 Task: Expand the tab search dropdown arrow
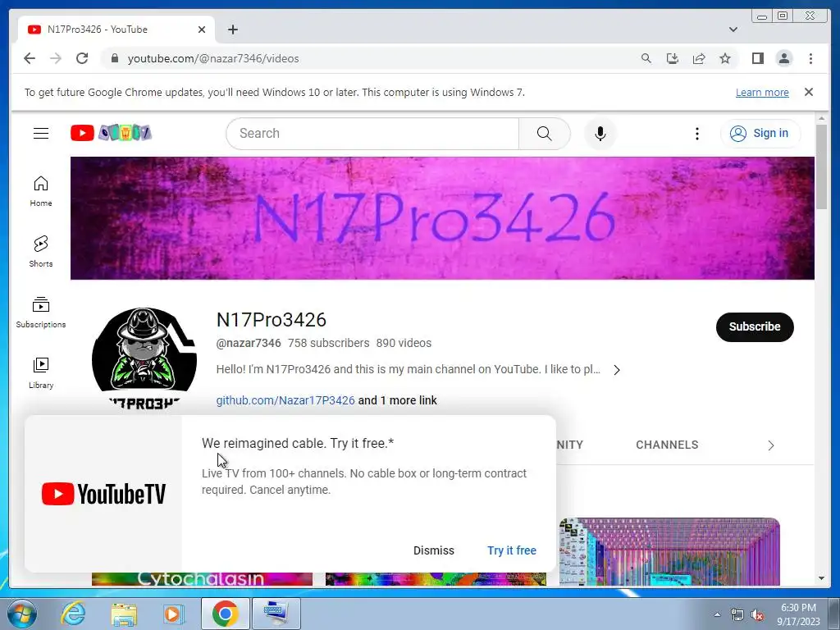pos(733,30)
